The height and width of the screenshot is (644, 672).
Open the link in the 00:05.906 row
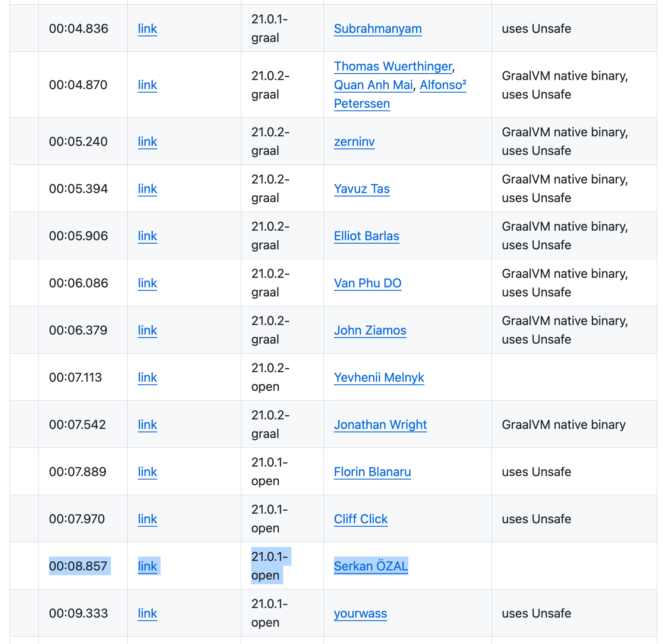coord(147,236)
